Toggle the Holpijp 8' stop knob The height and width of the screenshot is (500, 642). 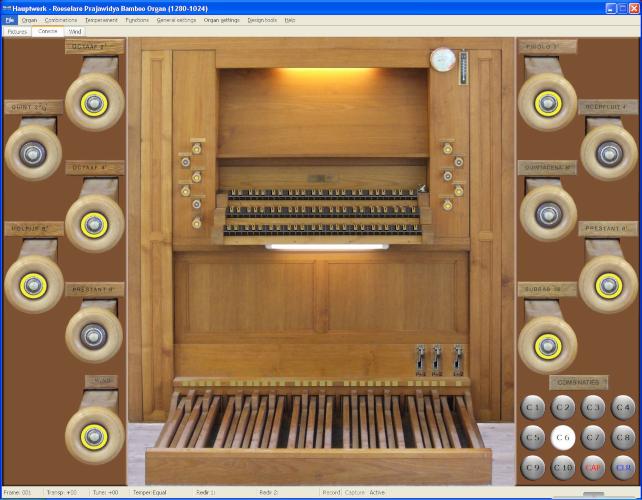tap(34, 284)
